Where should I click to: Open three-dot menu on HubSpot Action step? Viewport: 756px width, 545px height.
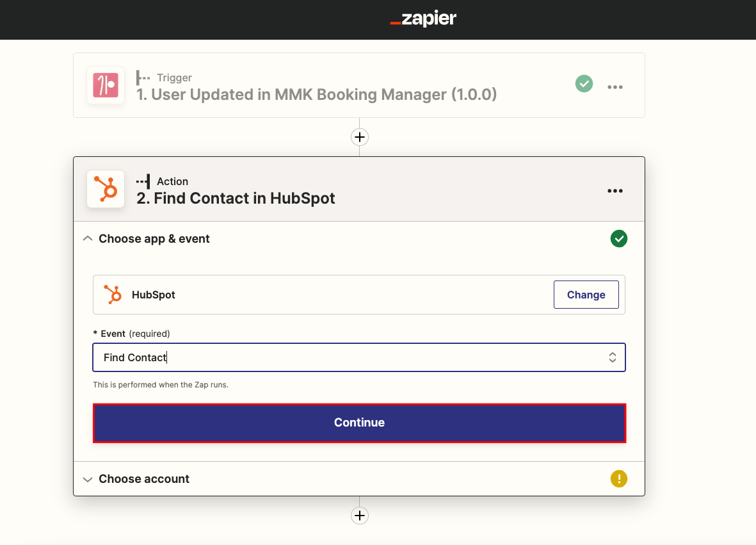615,191
